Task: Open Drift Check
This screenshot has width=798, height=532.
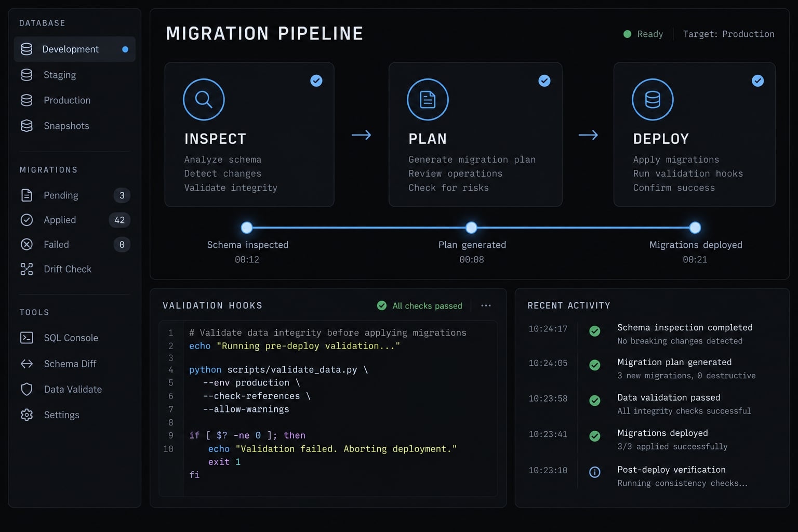Action: 75,269
